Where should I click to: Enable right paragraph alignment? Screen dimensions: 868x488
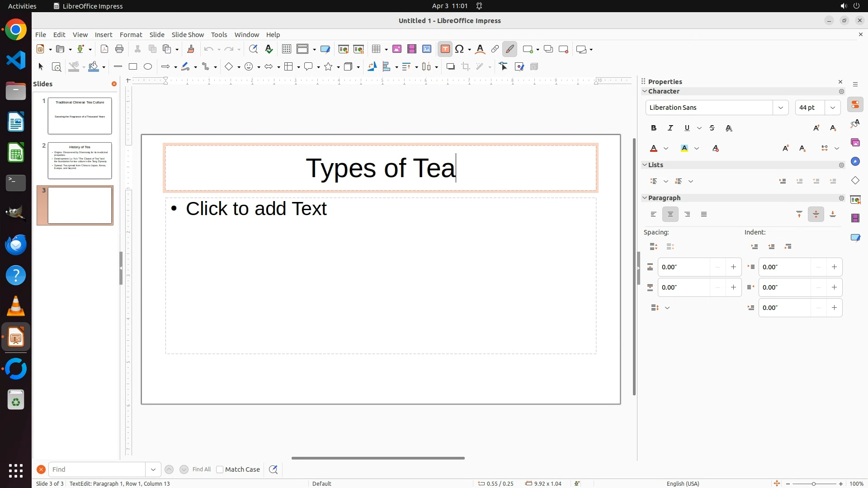tap(687, 215)
